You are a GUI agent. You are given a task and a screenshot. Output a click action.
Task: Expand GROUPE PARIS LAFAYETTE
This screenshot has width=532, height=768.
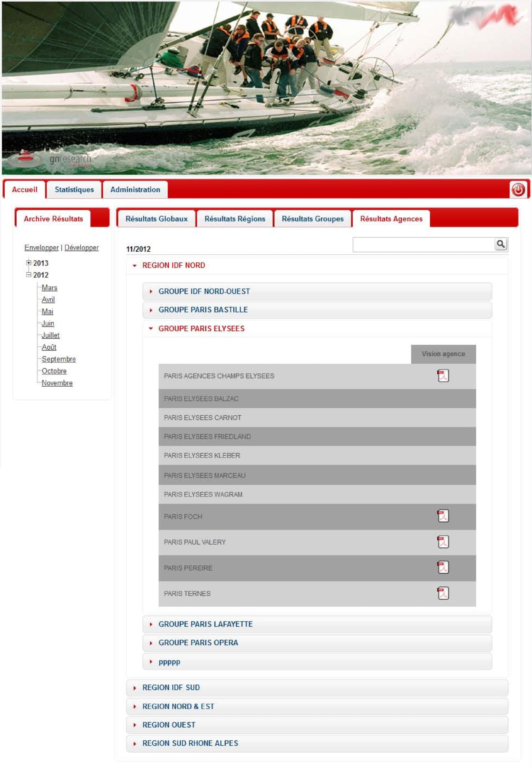[317, 624]
